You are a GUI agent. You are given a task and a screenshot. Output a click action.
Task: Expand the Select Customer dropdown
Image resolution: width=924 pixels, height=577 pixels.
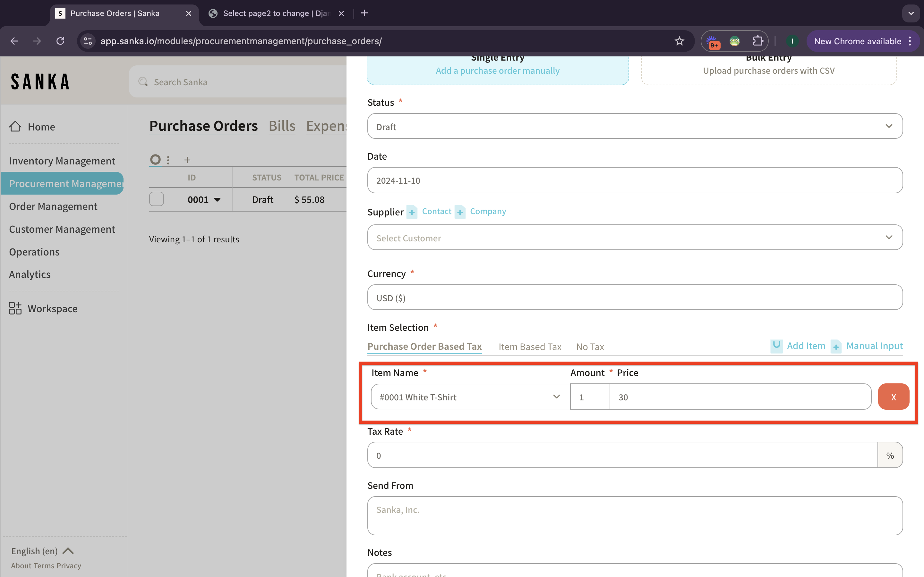click(635, 237)
